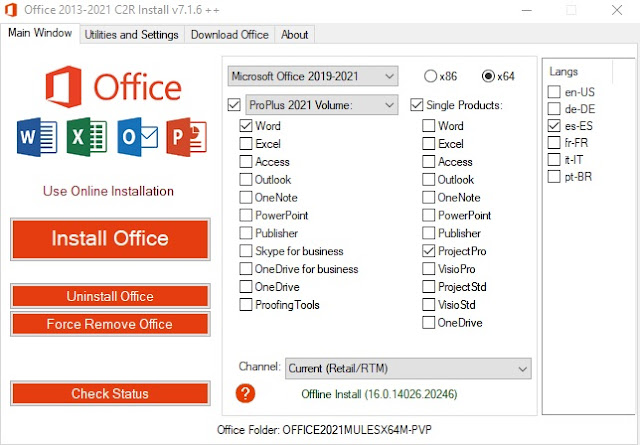Uncheck the ProPlus 2021 Volume suite checkbox
The image size is (640, 445).
click(x=234, y=105)
